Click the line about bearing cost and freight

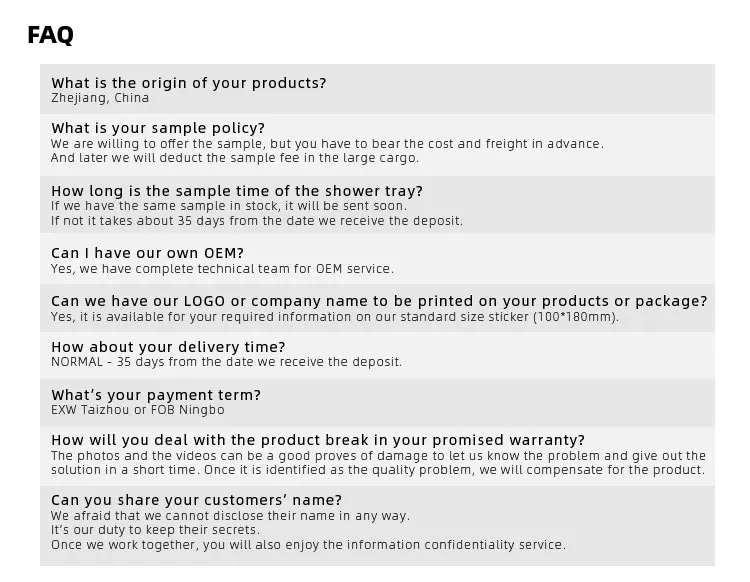(327, 143)
